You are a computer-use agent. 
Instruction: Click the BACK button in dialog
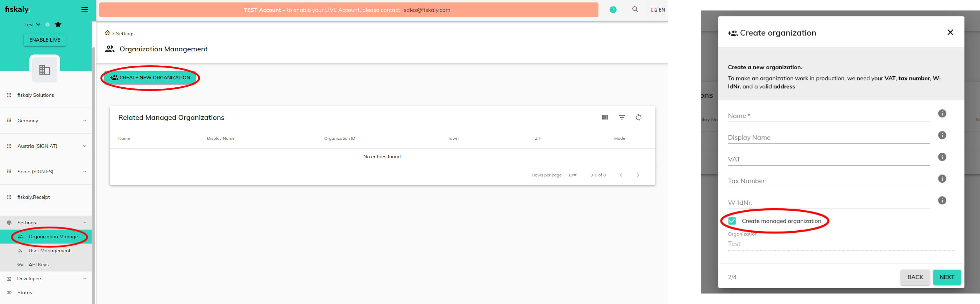click(x=915, y=277)
